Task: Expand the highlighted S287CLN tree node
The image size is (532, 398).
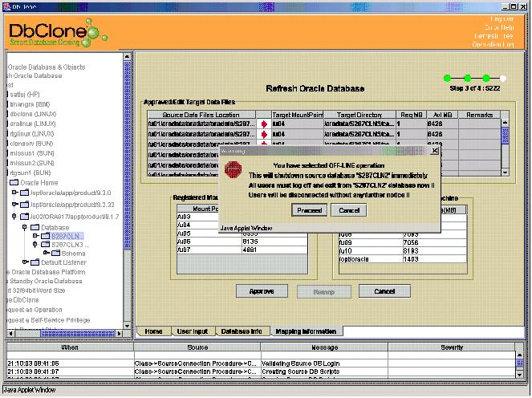Action: (35, 235)
